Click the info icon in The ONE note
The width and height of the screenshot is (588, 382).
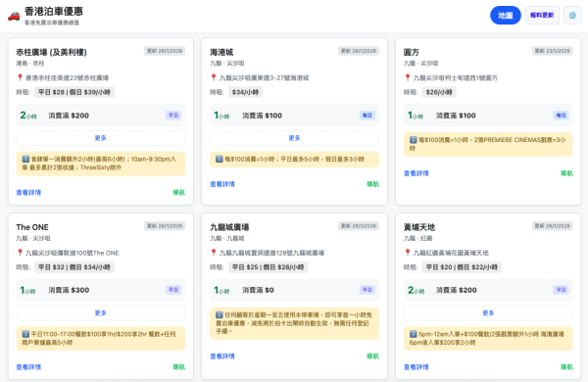click(25, 334)
